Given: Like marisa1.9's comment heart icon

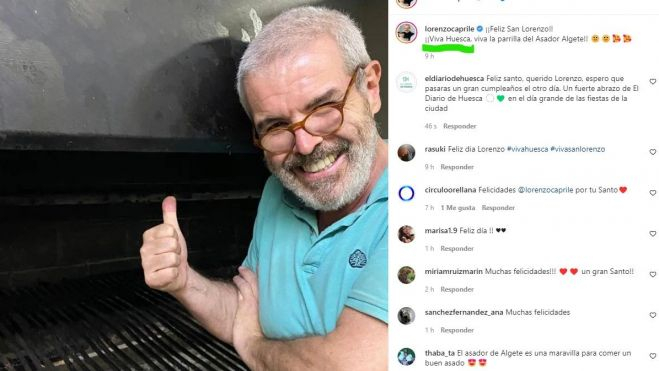Looking at the screenshot, I should coord(652,234).
